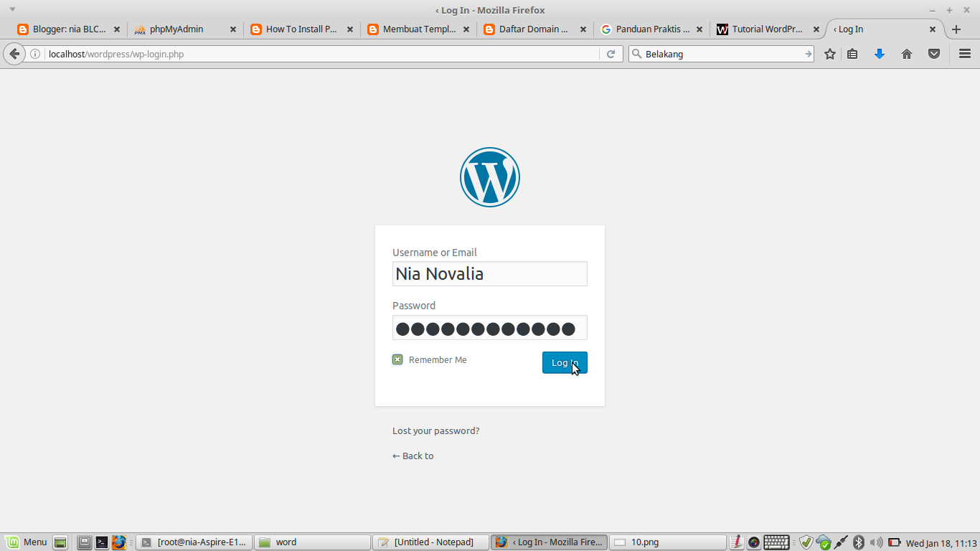Switch to 10.png taskbar window

coord(668,542)
